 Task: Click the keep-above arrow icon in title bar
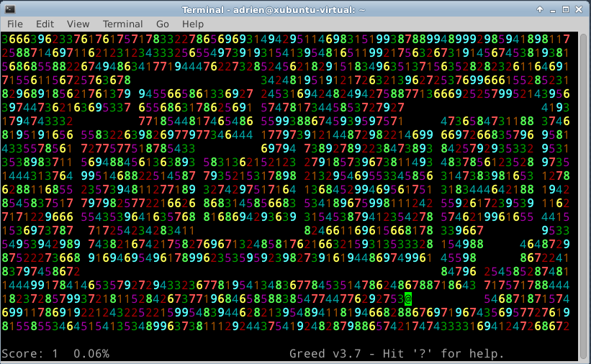click(x=540, y=9)
